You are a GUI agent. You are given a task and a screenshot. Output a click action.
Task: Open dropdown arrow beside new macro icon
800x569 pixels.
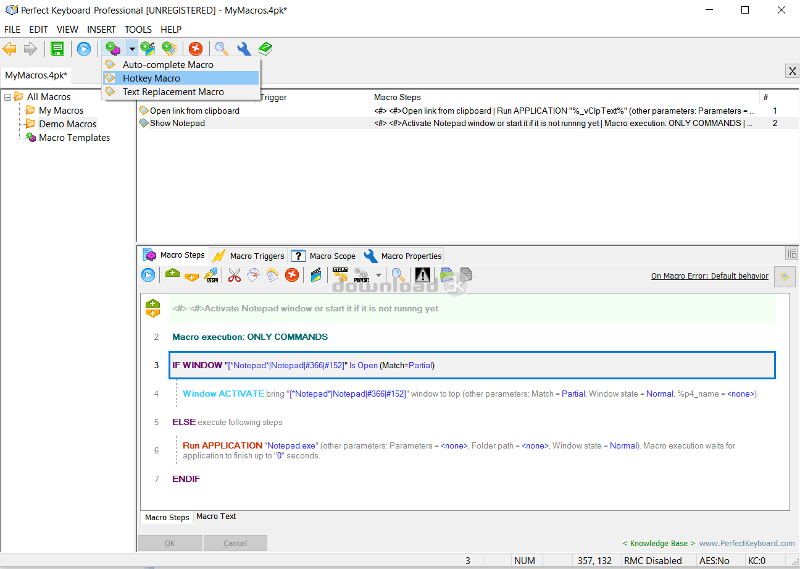[132, 49]
